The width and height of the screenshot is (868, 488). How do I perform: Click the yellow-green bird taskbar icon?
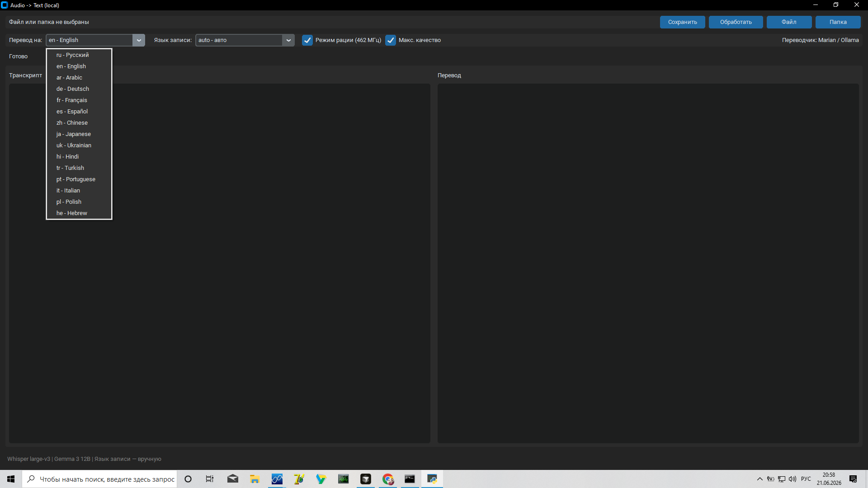[321, 479]
